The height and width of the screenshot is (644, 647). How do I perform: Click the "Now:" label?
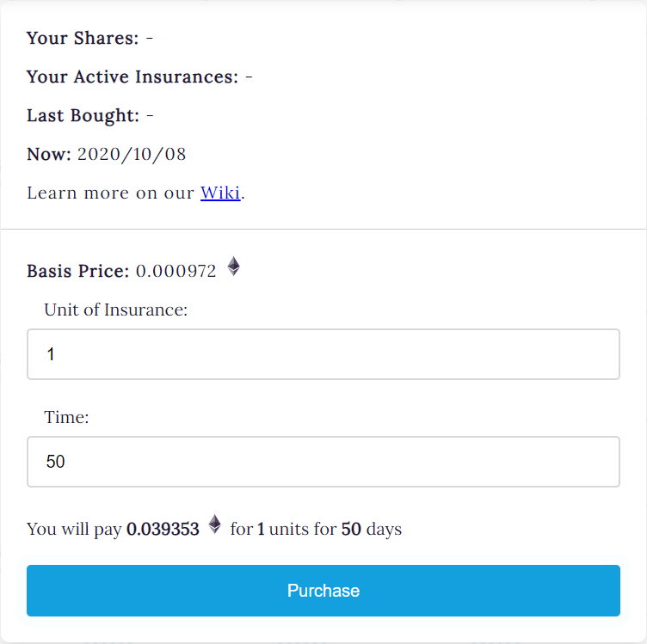(49, 154)
